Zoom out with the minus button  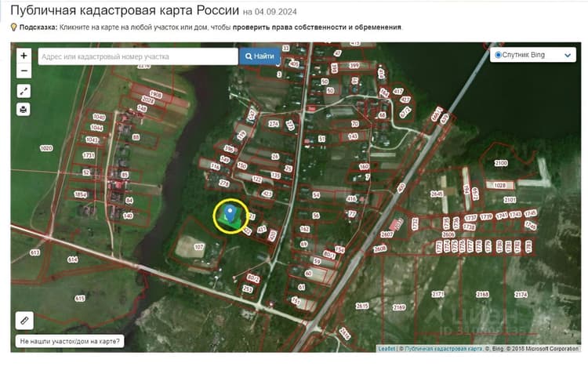point(24,71)
